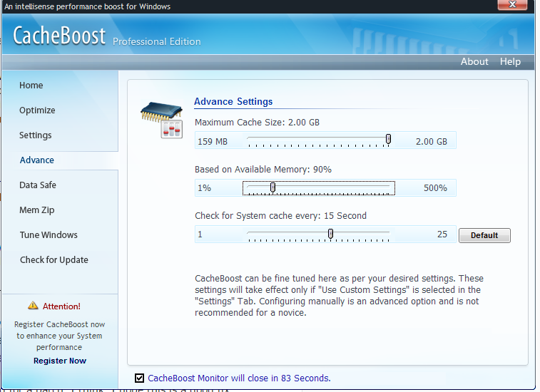
Task: Open the Help link
Action: tap(510, 61)
